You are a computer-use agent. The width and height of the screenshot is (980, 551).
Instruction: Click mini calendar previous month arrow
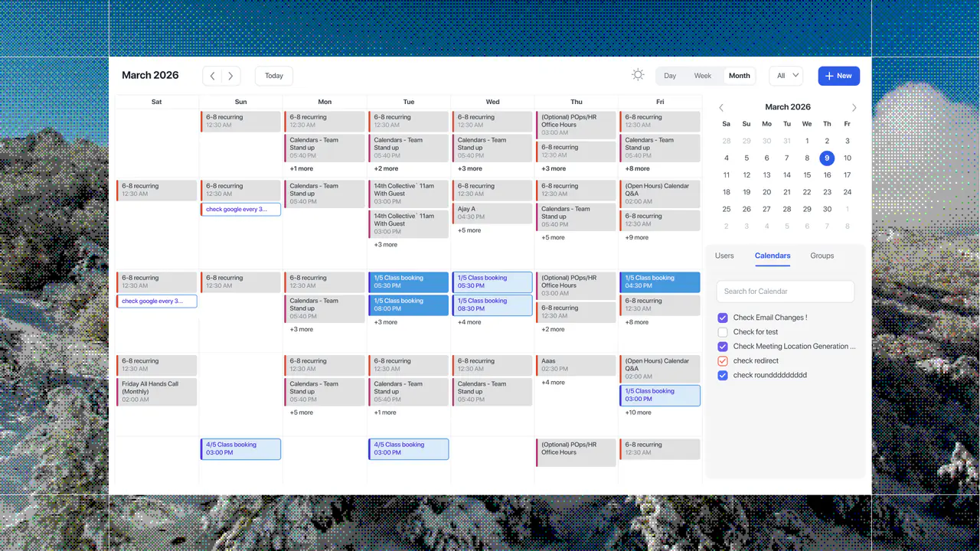720,108
